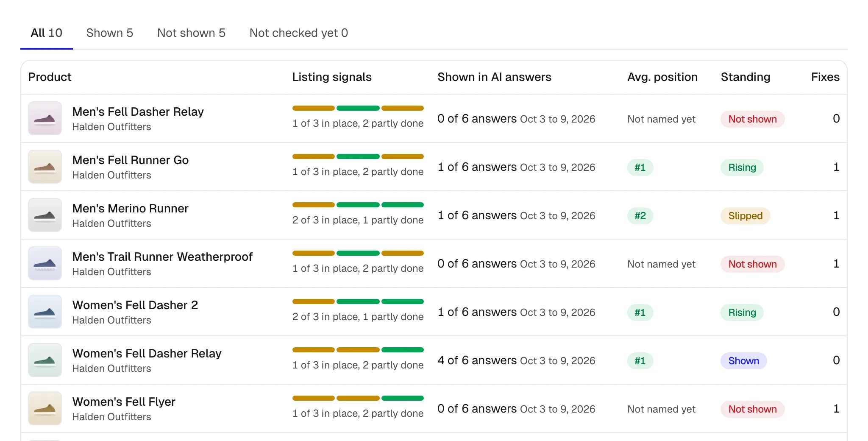
Task: Click the Men's Trail Runner Weatherproof thumbnail
Action: point(45,263)
